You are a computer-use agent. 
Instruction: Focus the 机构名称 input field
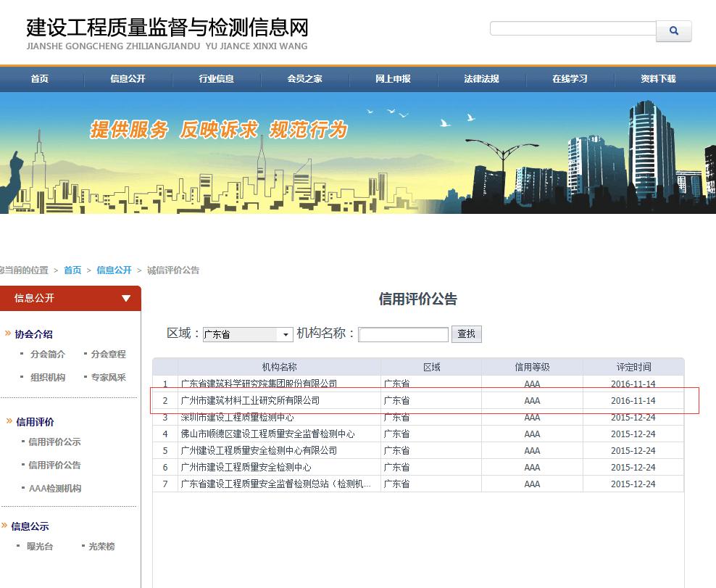tap(404, 334)
